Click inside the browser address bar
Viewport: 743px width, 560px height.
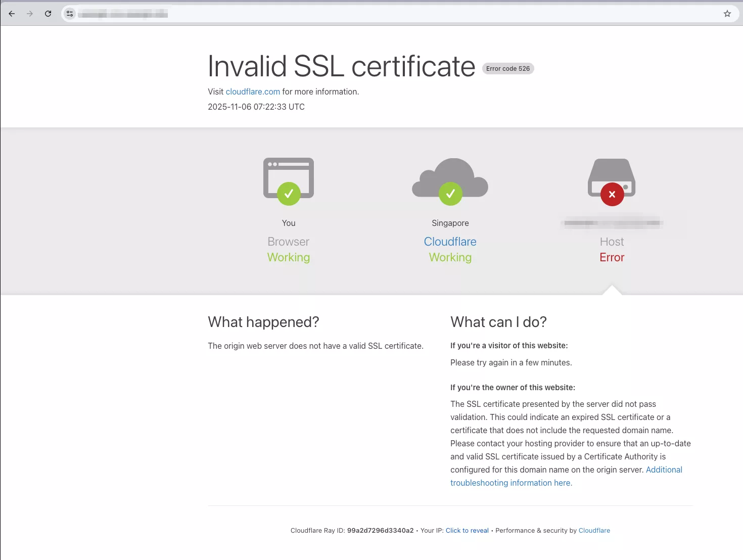coord(202,14)
